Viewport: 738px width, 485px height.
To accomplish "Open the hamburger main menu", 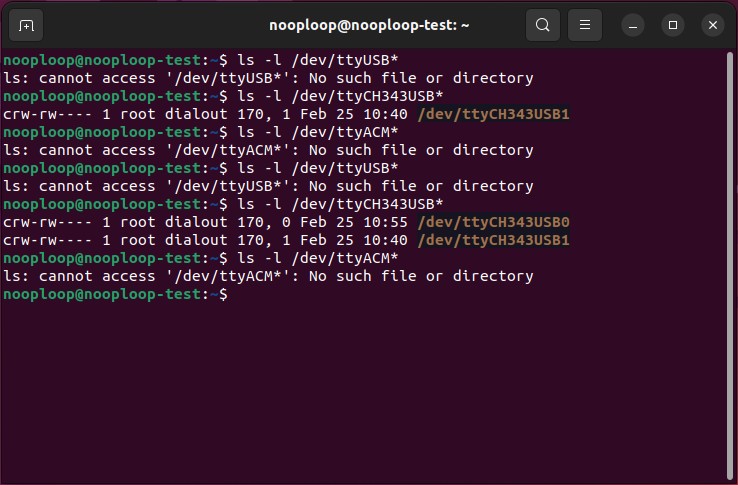I will [585, 25].
